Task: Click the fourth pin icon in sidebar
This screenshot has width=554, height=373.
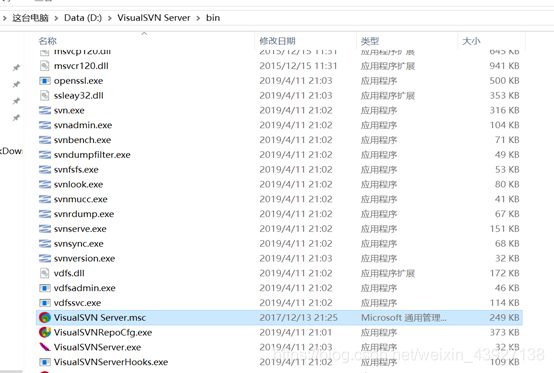Action: click(x=16, y=118)
